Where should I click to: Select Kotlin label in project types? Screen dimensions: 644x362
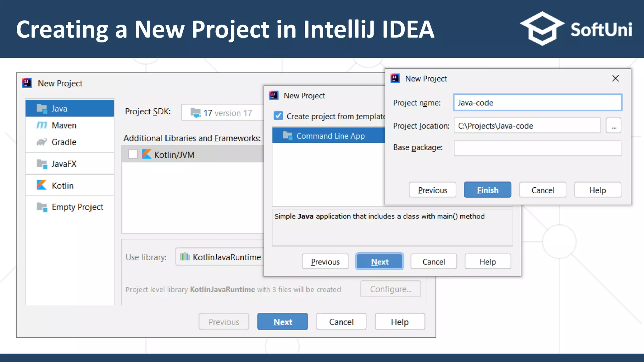[63, 185]
